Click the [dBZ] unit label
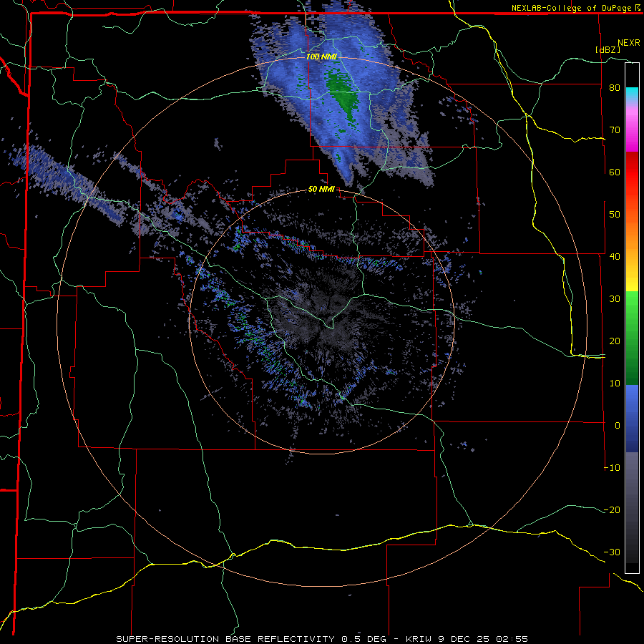This screenshot has width=644, height=644. pos(608,49)
